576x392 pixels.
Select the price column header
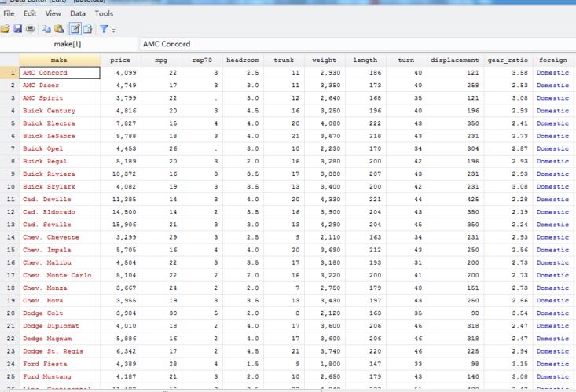(120, 60)
